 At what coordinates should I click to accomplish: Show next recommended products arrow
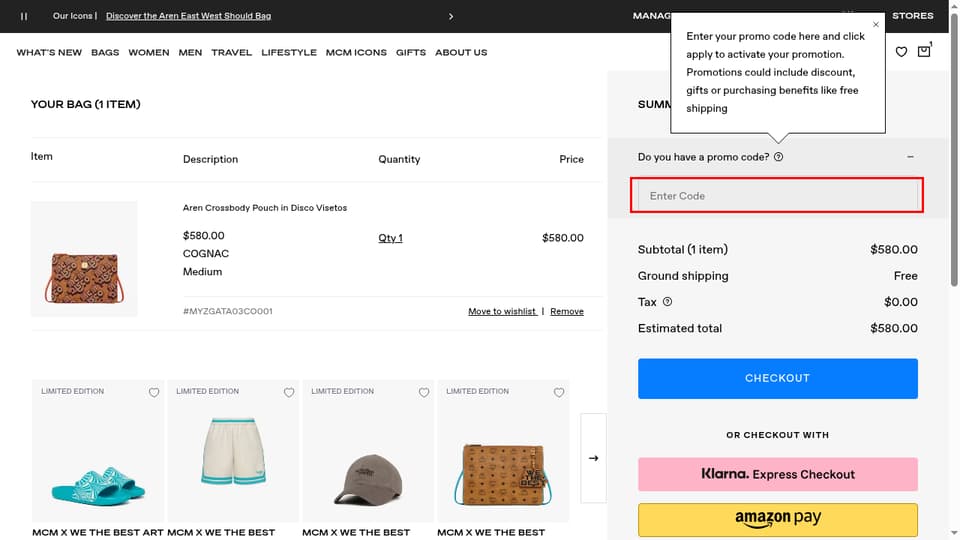pyautogui.click(x=593, y=458)
